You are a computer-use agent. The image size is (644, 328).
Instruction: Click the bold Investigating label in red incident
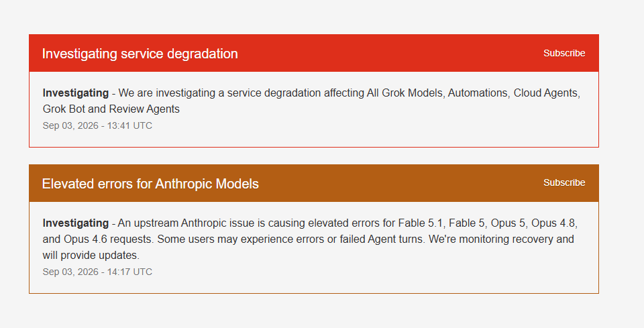click(76, 93)
